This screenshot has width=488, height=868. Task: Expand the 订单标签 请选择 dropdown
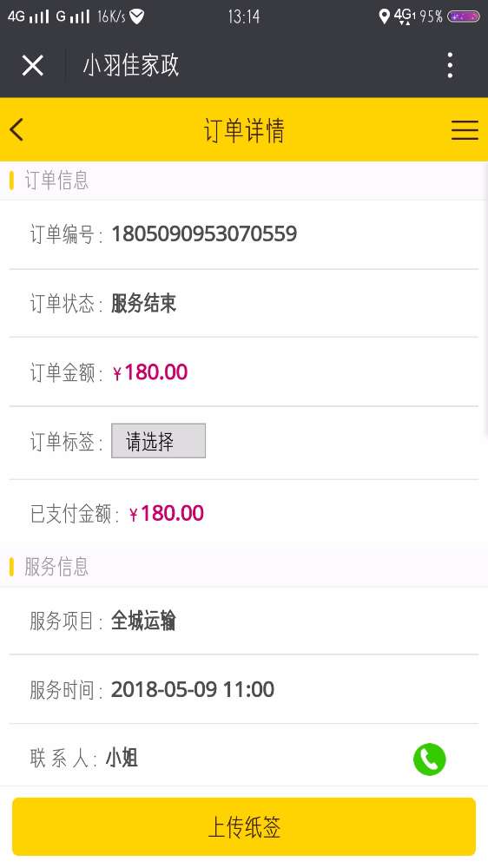click(x=158, y=441)
